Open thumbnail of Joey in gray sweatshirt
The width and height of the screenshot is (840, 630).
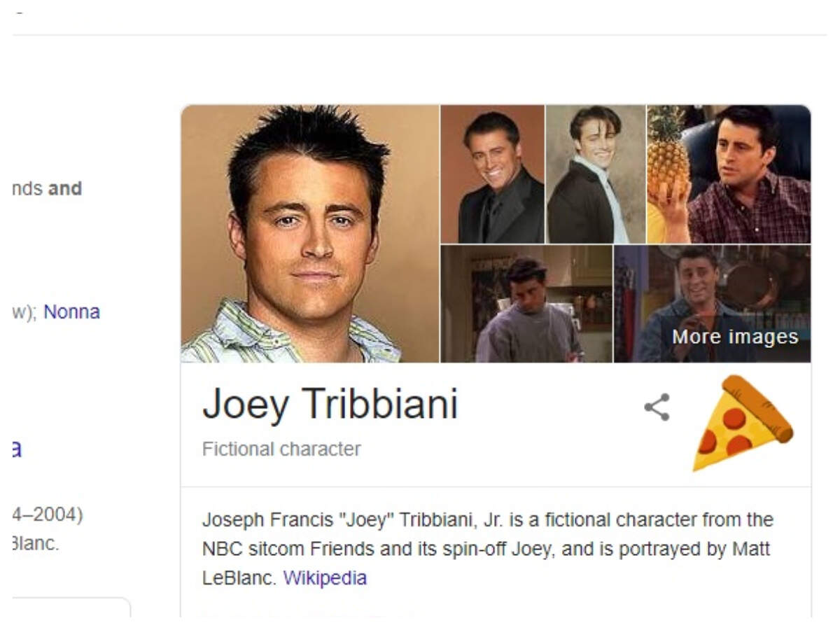coord(526,304)
